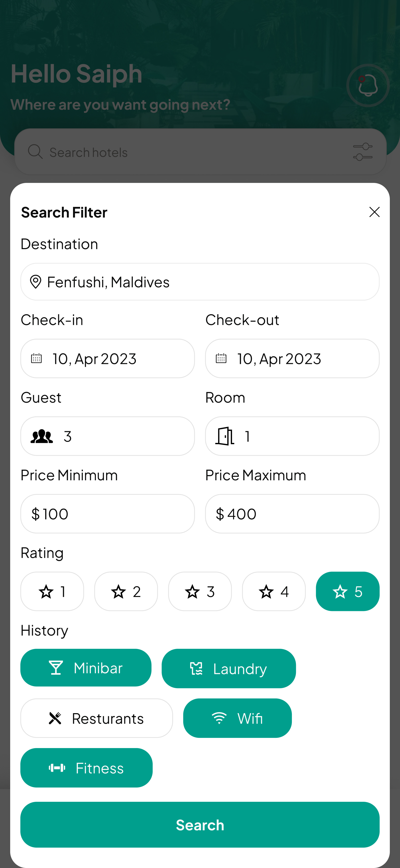This screenshot has width=400, height=868.
Task: Tap the destination location pin icon
Action: tap(35, 282)
